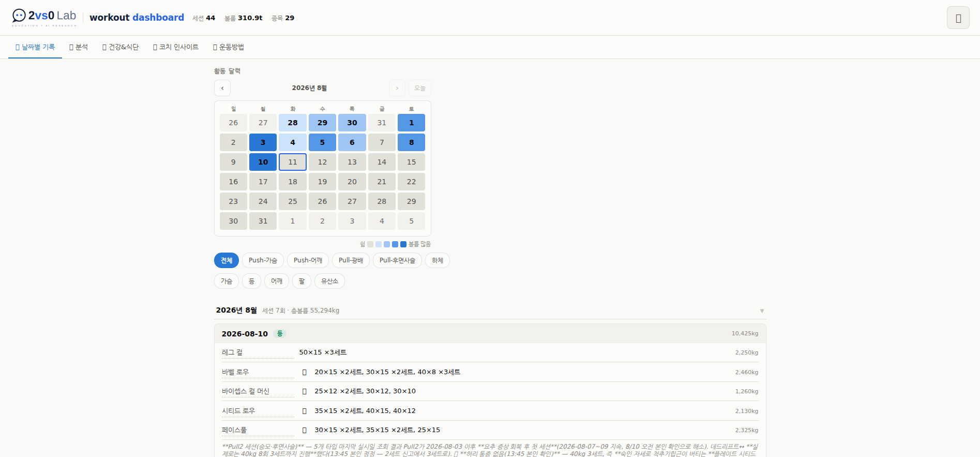Click the gray 쉼 legend swatch

tap(370, 244)
